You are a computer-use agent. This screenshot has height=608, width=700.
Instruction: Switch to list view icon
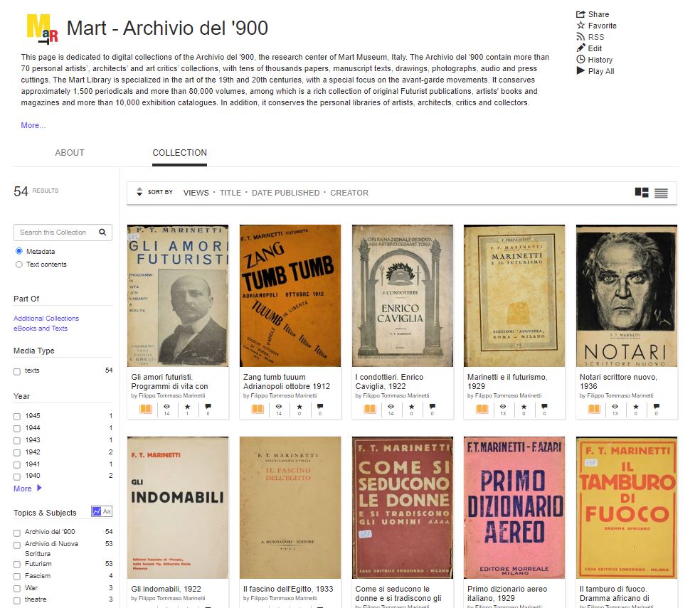(661, 193)
